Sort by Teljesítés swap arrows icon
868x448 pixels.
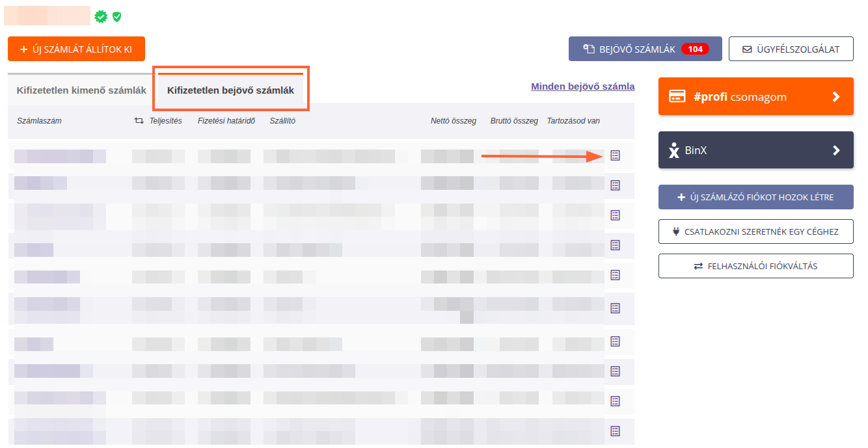pos(139,121)
